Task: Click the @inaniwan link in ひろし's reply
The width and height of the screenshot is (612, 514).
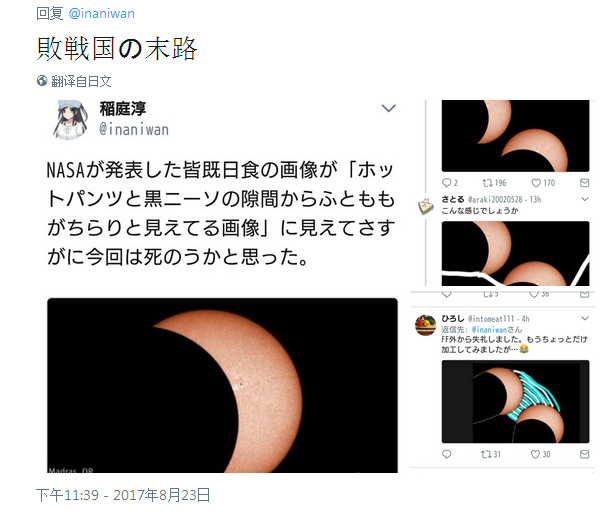Action: pyautogui.click(x=489, y=329)
